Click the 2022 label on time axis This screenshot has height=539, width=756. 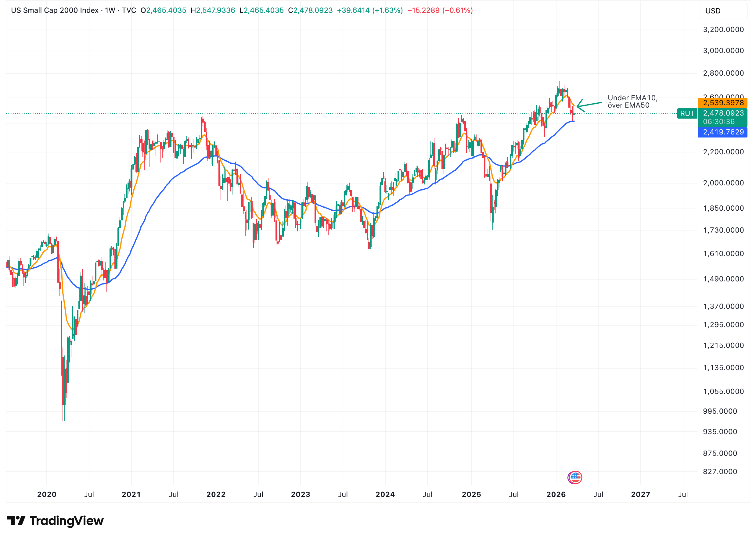(216, 494)
